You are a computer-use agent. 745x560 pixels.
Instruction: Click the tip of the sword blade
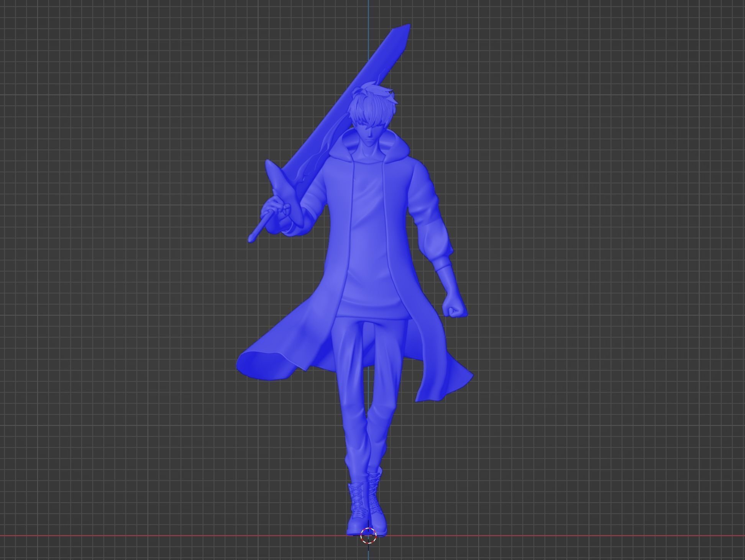point(406,27)
